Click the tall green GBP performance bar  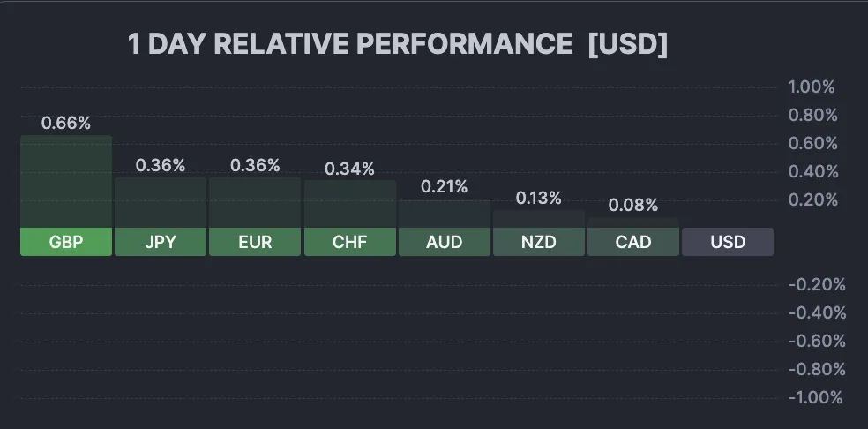(x=66, y=181)
